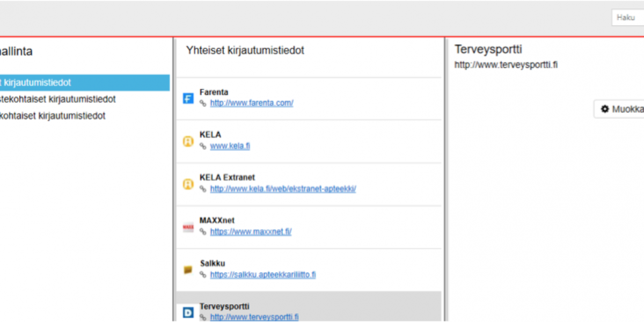
Task: Open the http://www.farenta.com/ link
Action: tap(252, 103)
